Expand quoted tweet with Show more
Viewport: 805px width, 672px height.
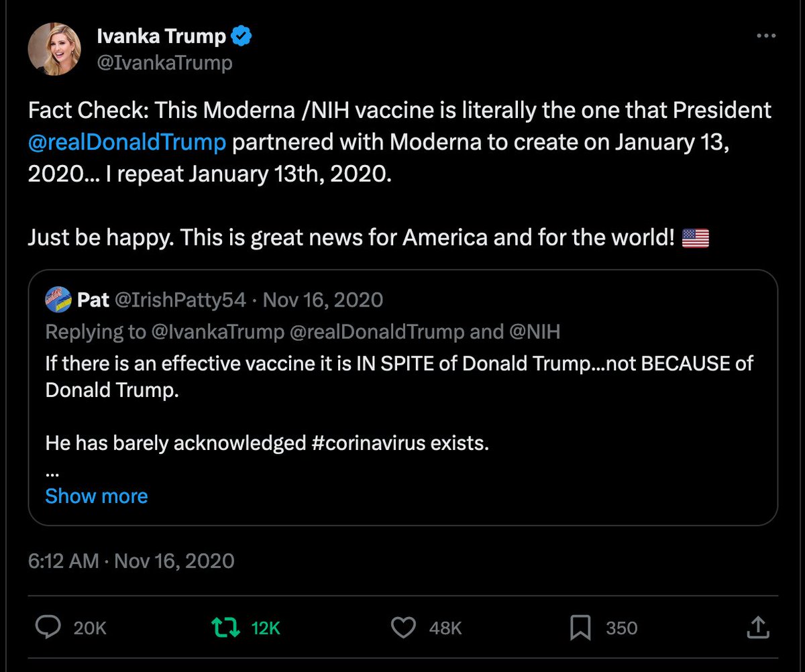[97, 496]
